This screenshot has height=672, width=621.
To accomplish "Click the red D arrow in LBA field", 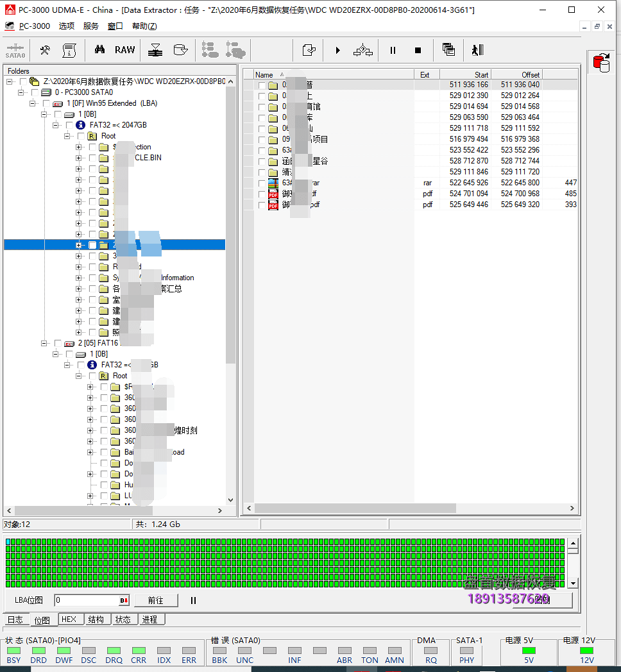I will point(124,600).
